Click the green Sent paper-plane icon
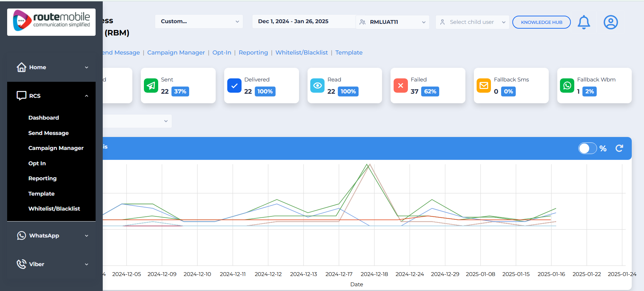 [x=151, y=86]
